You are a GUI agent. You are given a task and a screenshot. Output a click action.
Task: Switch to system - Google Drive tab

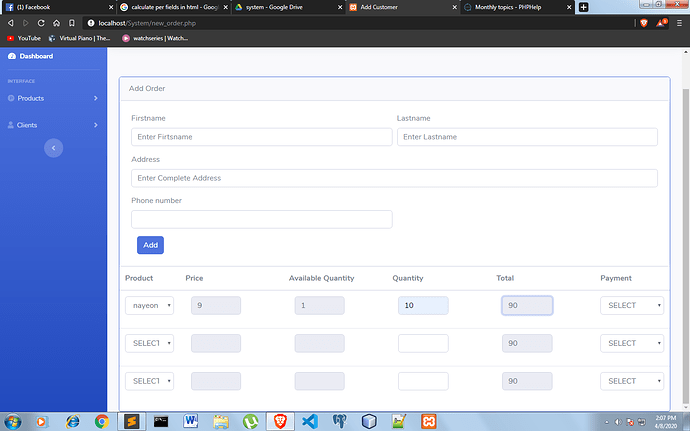click(288, 7)
